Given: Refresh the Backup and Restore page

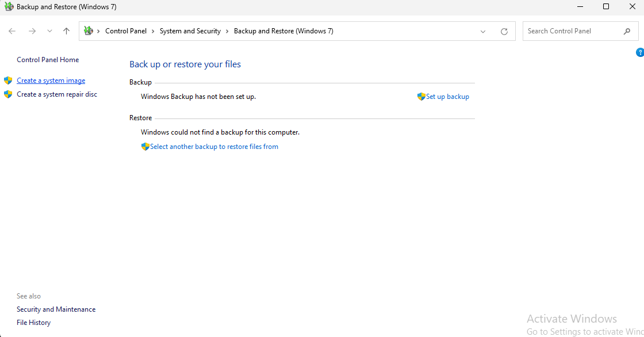Looking at the screenshot, I should (x=504, y=32).
